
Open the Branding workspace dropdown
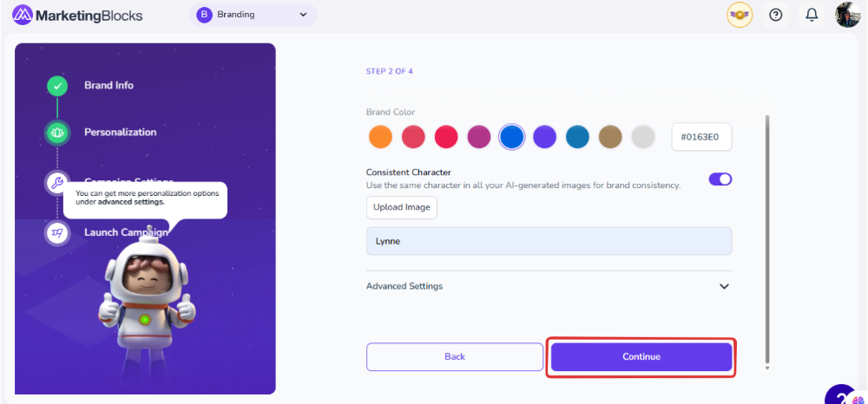tap(253, 15)
